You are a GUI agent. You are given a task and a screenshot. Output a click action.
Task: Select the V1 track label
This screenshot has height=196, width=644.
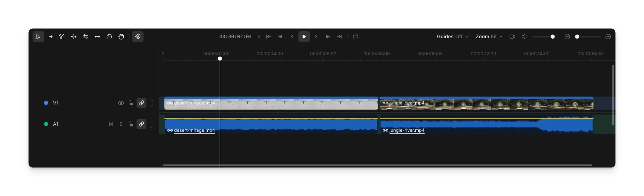click(x=56, y=103)
